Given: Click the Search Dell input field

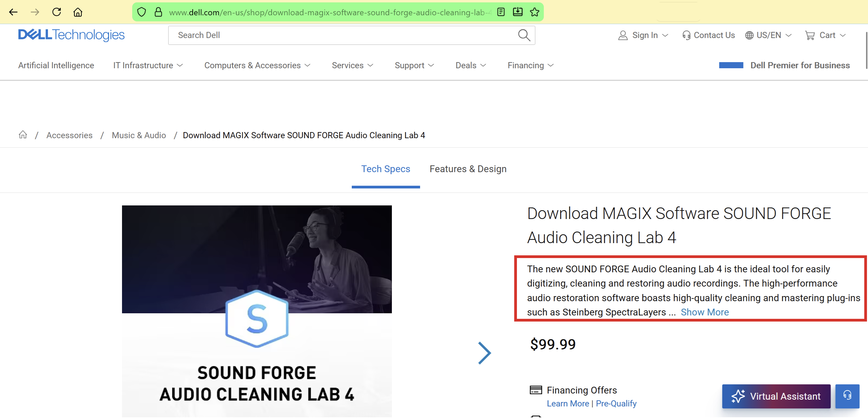Looking at the screenshot, I should pos(340,35).
